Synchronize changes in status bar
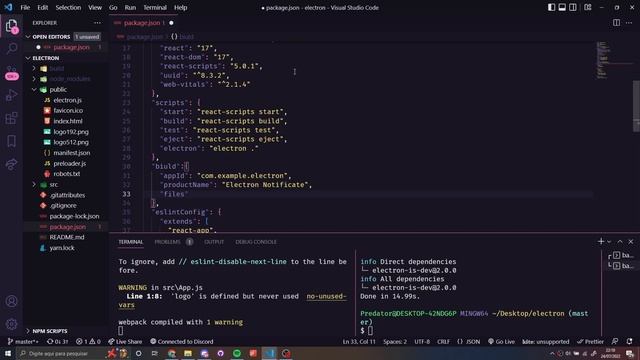Viewport: 640px width, 360px height. [57, 342]
